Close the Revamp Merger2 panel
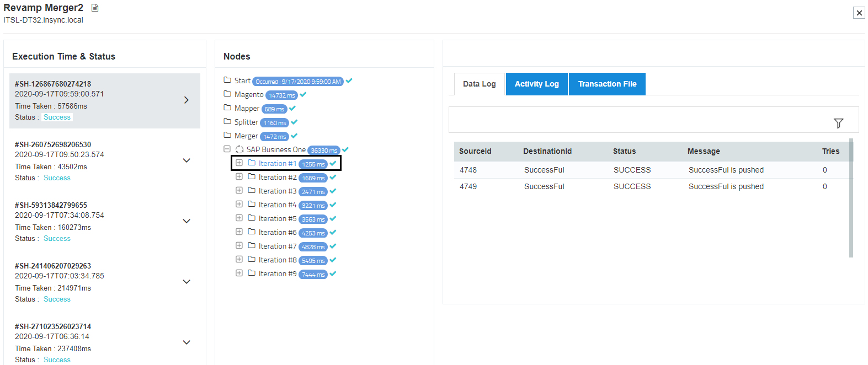The width and height of the screenshot is (868, 365). (859, 13)
